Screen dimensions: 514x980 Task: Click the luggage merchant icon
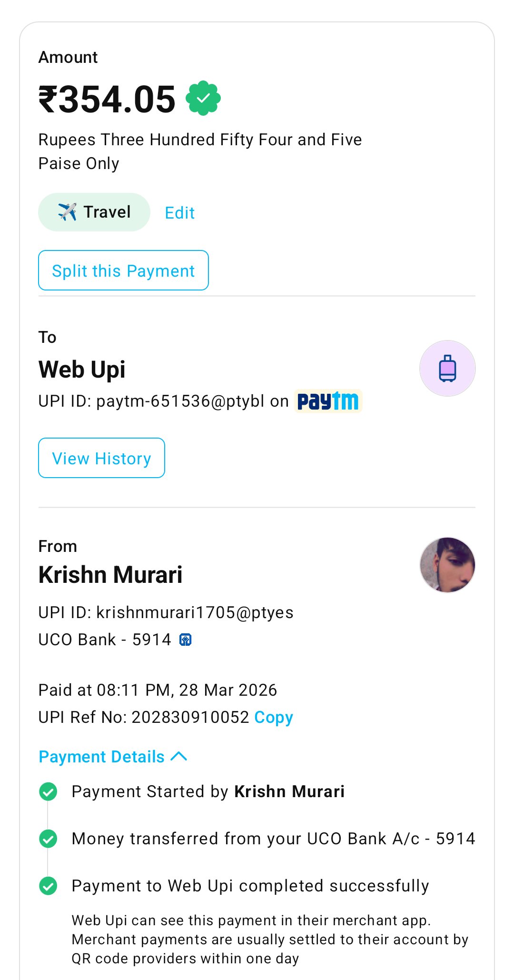(447, 369)
